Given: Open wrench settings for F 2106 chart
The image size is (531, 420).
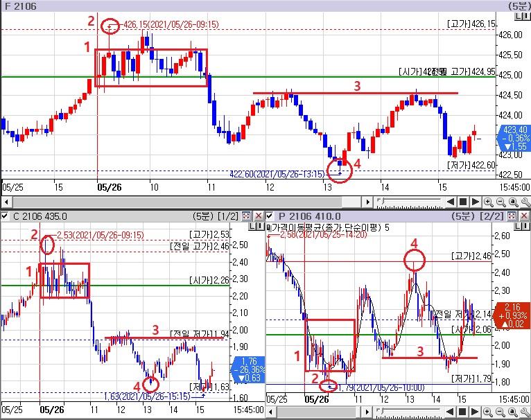Looking at the screenshot, I should coord(525,202).
